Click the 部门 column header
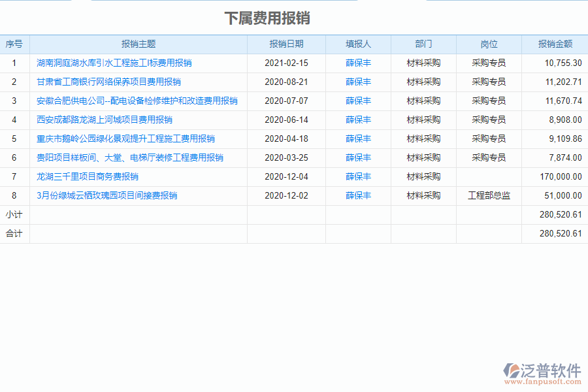The width and height of the screenshot is (588, 392). pyautogui.click(x=423, y=44)
